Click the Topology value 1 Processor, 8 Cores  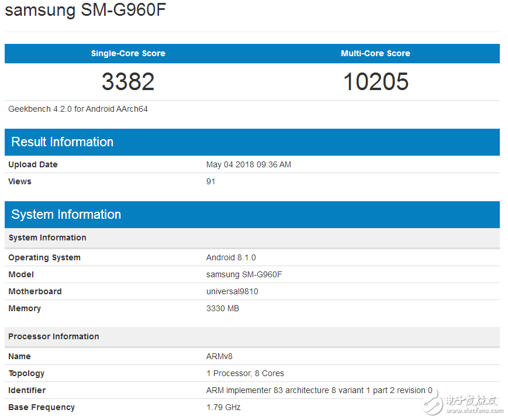(245, 373)
